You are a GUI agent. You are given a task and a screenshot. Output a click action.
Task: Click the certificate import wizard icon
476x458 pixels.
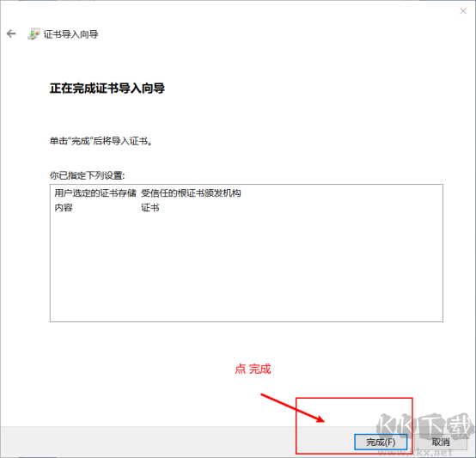coord(34,34)
